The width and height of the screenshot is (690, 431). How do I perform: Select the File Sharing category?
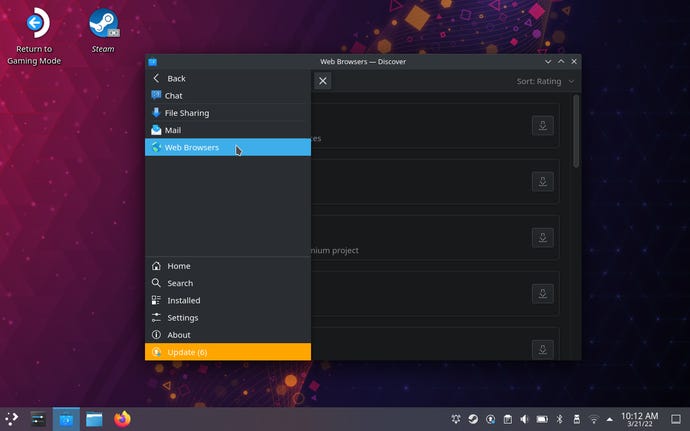coord(186,113)
